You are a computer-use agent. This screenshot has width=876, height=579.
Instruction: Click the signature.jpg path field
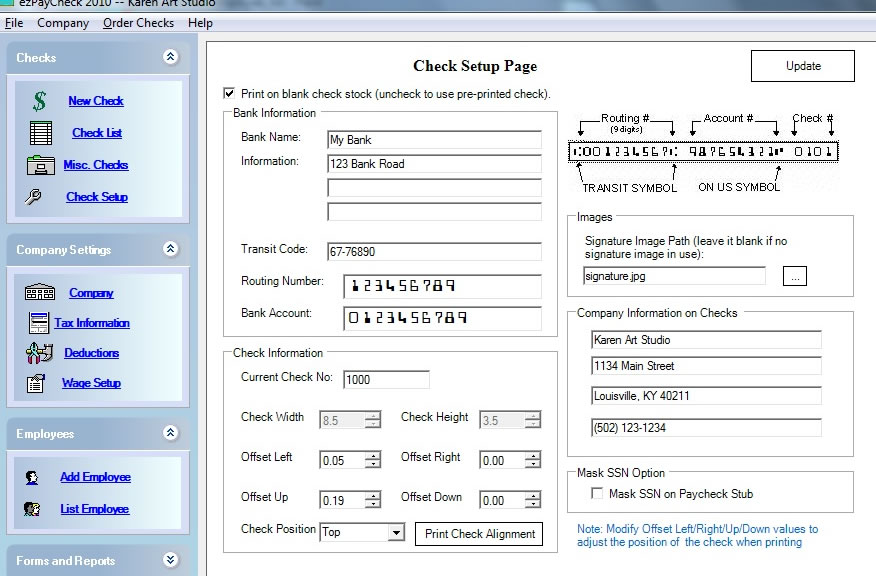pyautogui.click(x=674, y=276)
